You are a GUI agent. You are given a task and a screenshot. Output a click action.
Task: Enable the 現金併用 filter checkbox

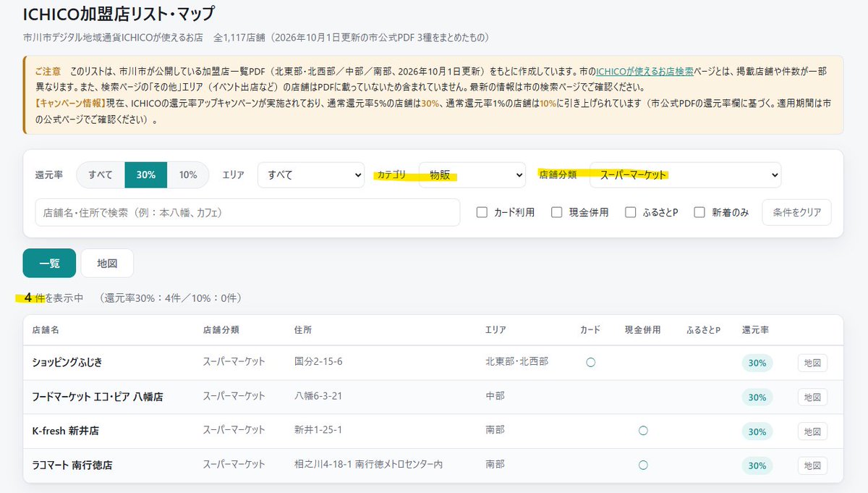[x=556, y=212]
